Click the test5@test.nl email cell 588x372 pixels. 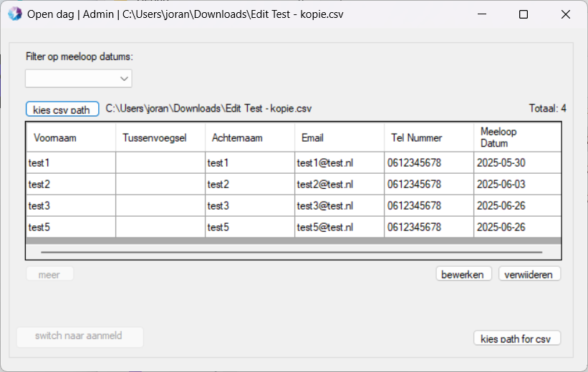[x=339, y=227]
